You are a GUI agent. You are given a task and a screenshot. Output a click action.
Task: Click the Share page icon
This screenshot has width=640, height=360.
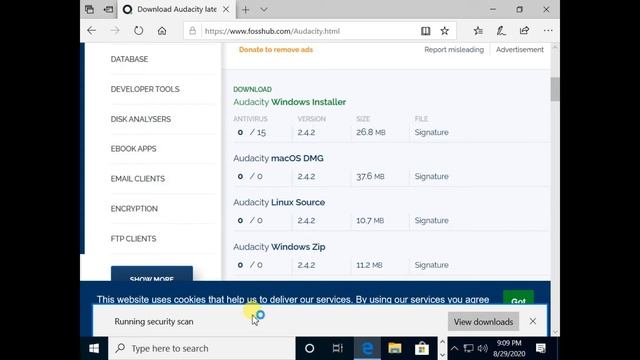pyautogui.click(x=524, y=31)
